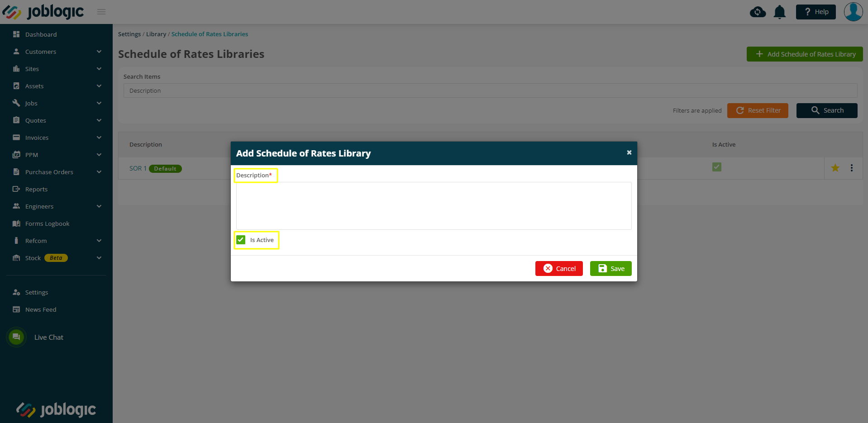Image resolution: width=868 pixels, height=423 pixels.
Task: Expand the Purchase Orders chevron
Action: coord(99,172)
